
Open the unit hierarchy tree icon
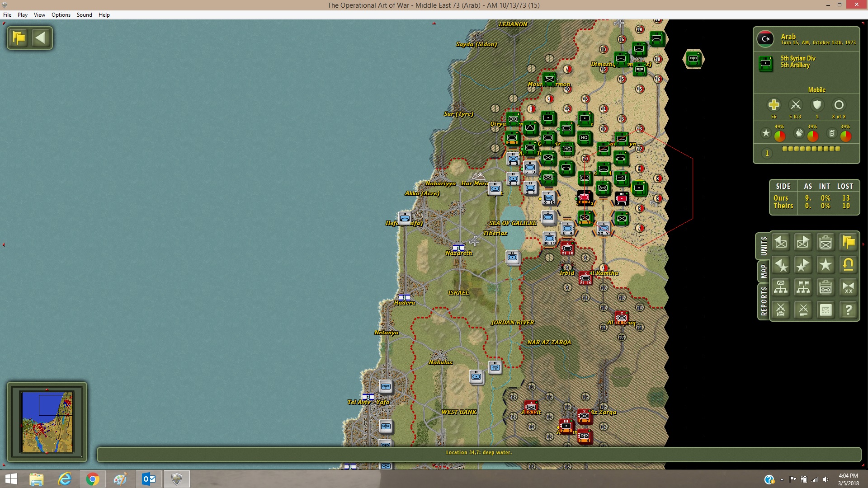click(781, 287)
